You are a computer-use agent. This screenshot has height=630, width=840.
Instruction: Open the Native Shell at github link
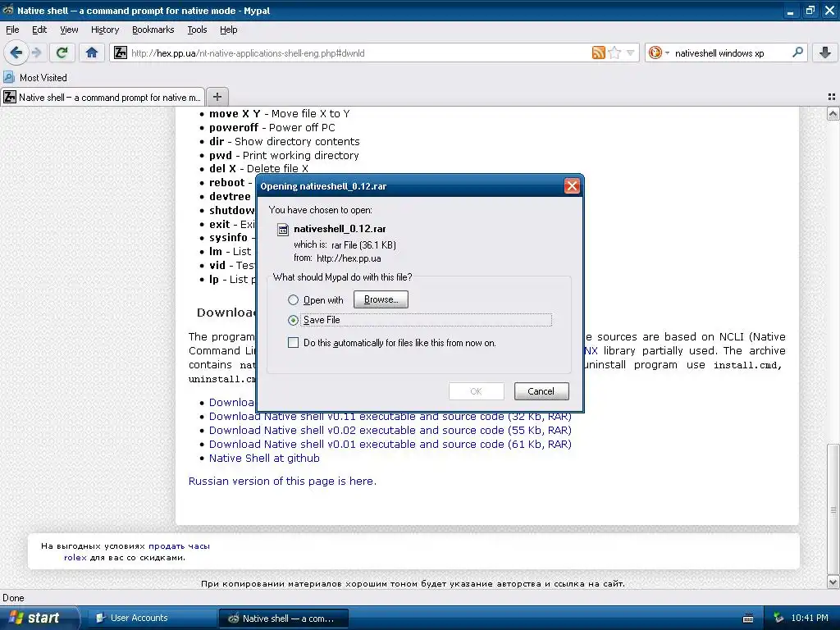click(264, 458)
